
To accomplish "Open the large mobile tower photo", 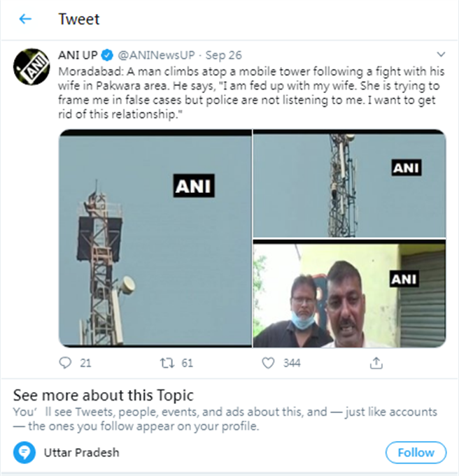I will 155,238.
